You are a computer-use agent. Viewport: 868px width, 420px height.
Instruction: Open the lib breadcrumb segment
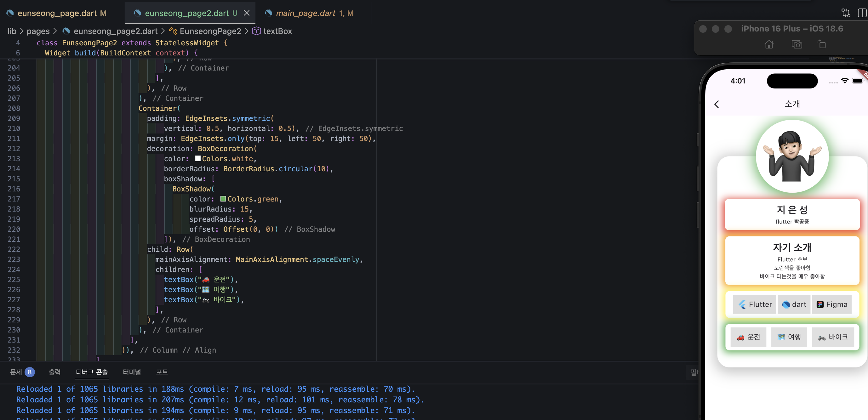pyautogui.click(x=12, y=31)
